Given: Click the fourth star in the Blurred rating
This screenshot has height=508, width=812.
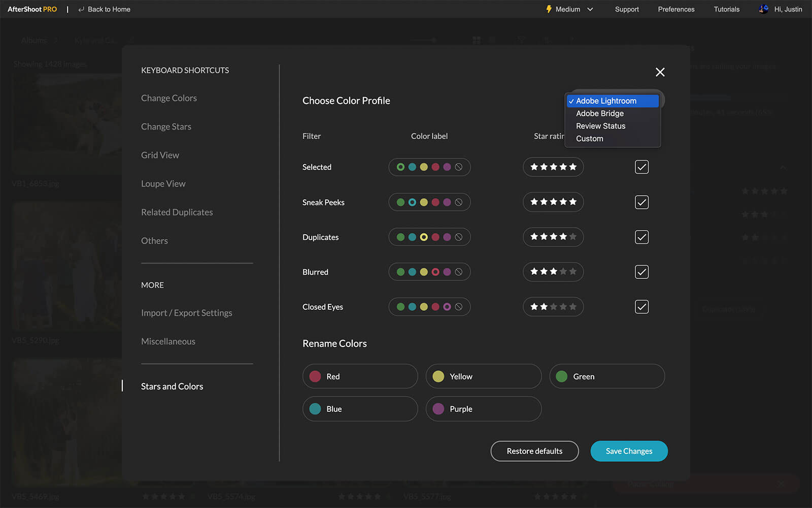Looking at the screenshot, I should click(x=563, y=272).
